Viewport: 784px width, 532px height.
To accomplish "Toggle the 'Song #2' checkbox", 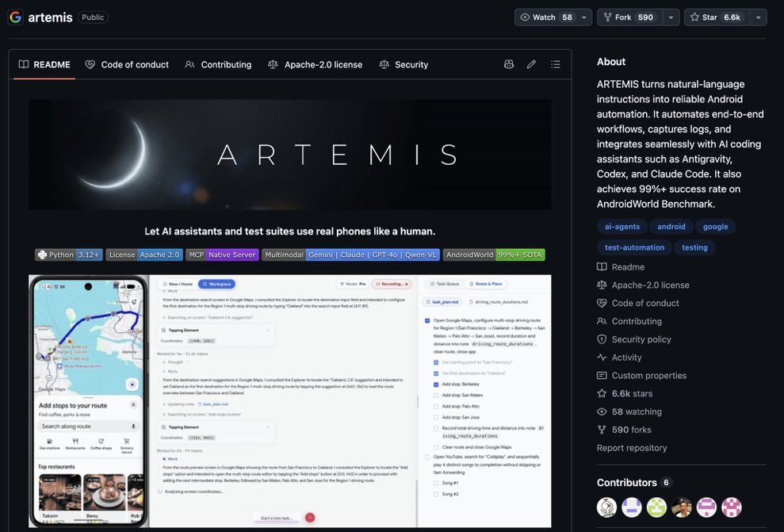I will 436,495.
